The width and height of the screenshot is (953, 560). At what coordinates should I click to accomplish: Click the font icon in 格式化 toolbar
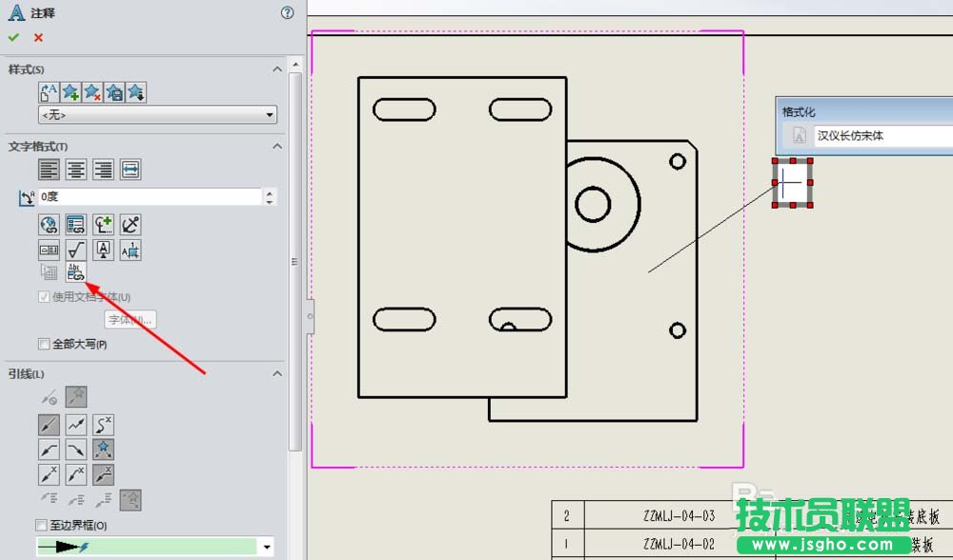tap(799, 136)
